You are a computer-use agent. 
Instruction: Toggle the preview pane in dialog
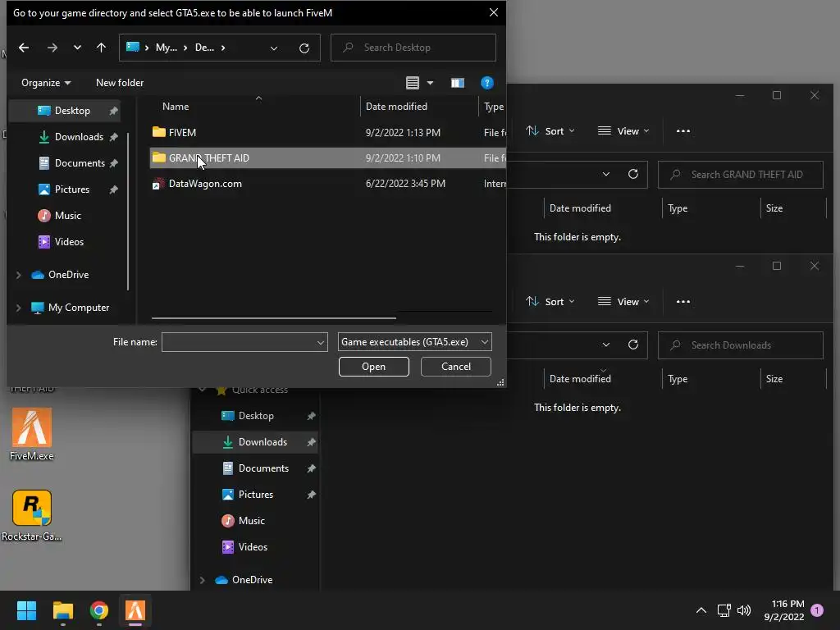[457, 83]
